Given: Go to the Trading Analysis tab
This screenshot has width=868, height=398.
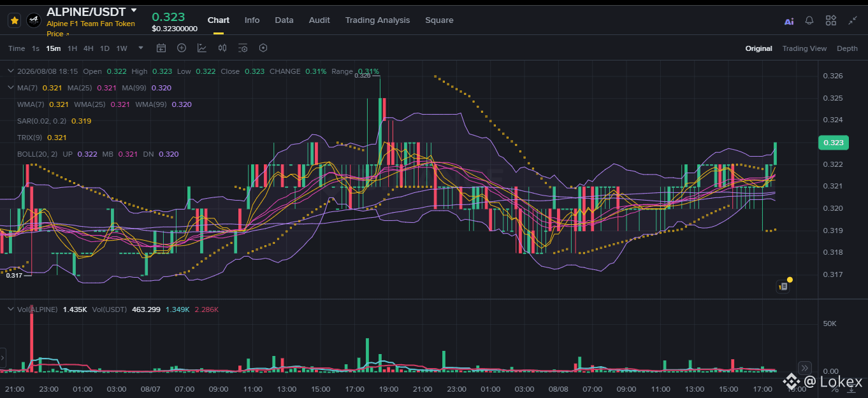Looking at the screenshot, I should (x=378, y=20).
